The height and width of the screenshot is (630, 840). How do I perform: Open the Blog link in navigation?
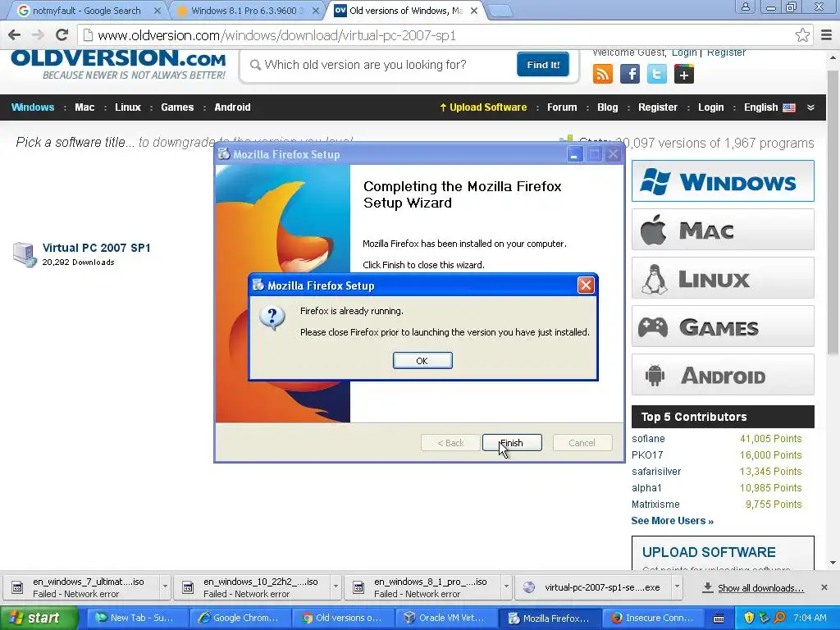click(608, 107)
